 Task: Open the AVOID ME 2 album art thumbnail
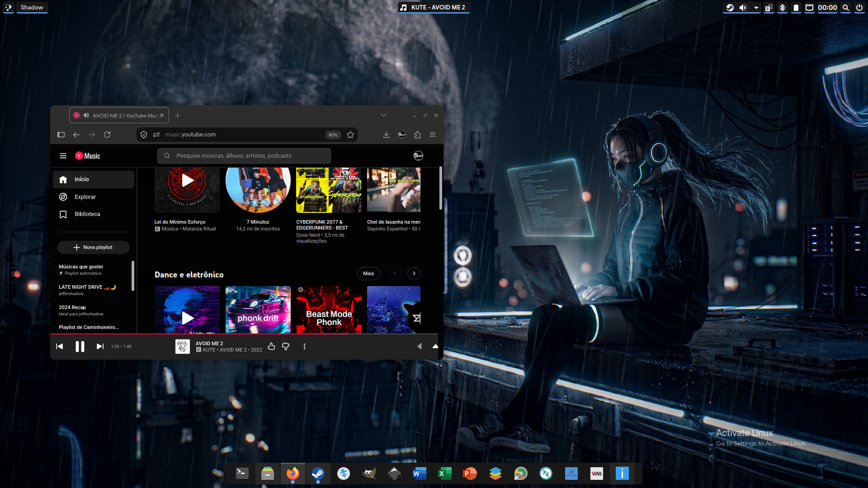click(x=183, y=347)
